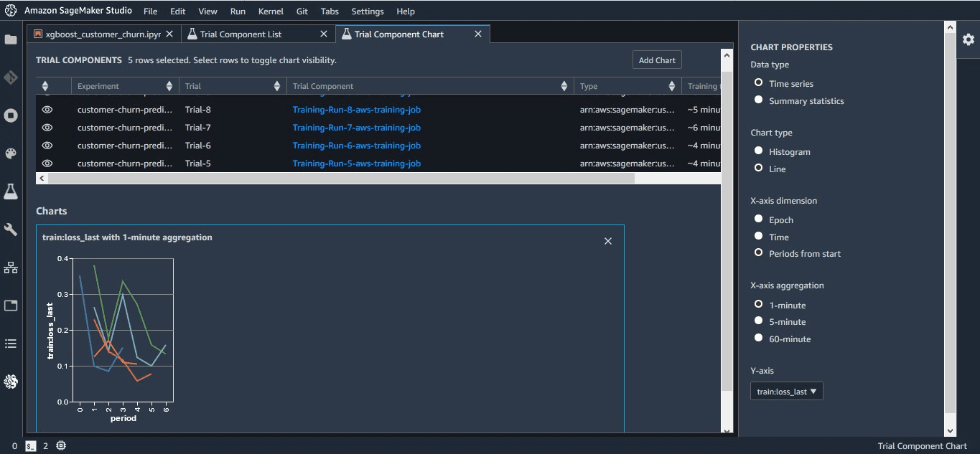The width and height of the screenshot is (980, 454).
Task: Open the endpoints network icon in sidebar
Action: [x=11, y=268]
